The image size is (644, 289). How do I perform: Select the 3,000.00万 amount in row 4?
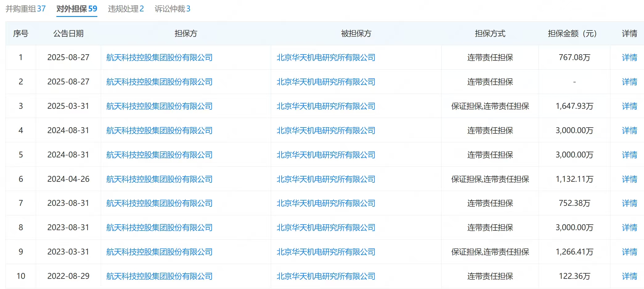point(574,131)
